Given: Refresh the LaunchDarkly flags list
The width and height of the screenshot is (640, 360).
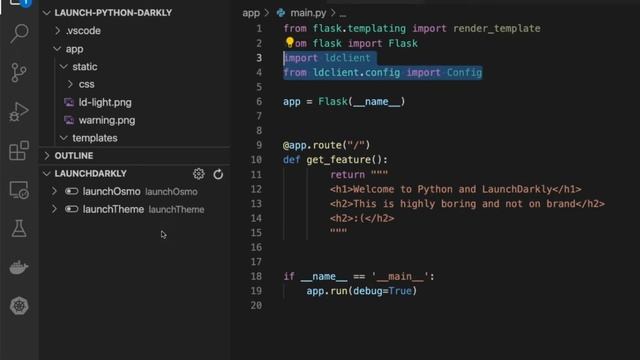Looking at the screenshot, I should click(x=218, y=174).
